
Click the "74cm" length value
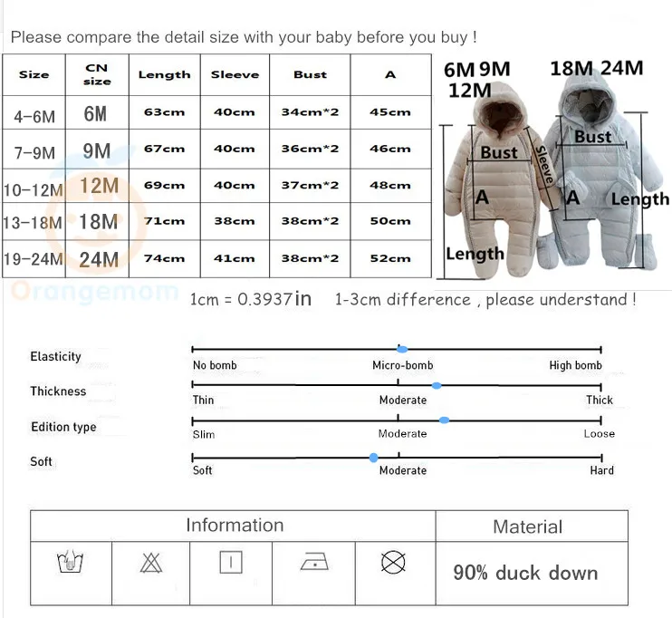click(165, 258)
